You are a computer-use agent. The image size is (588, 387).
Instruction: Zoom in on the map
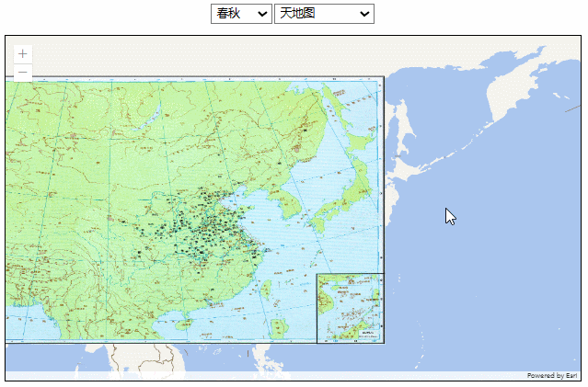coord(22,54)
